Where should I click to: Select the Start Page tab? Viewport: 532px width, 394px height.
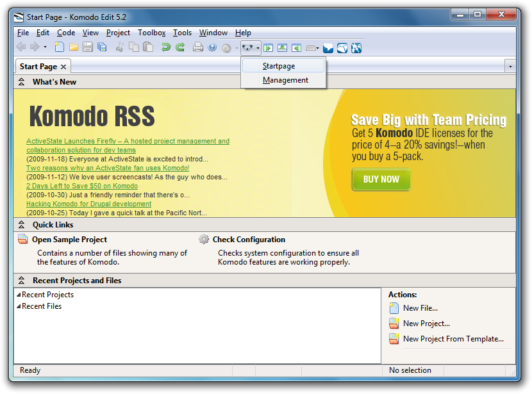tap(38, 67)
